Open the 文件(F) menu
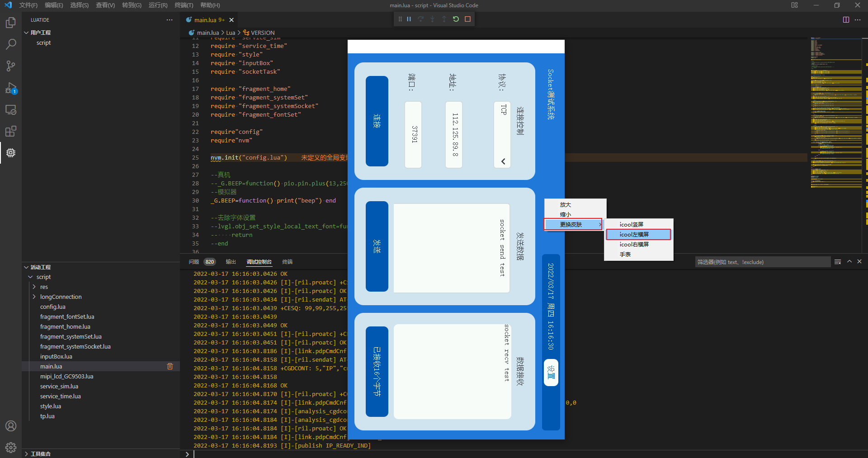Image resolution: width=868 pixels, height=458 pixels. [28, 5]
